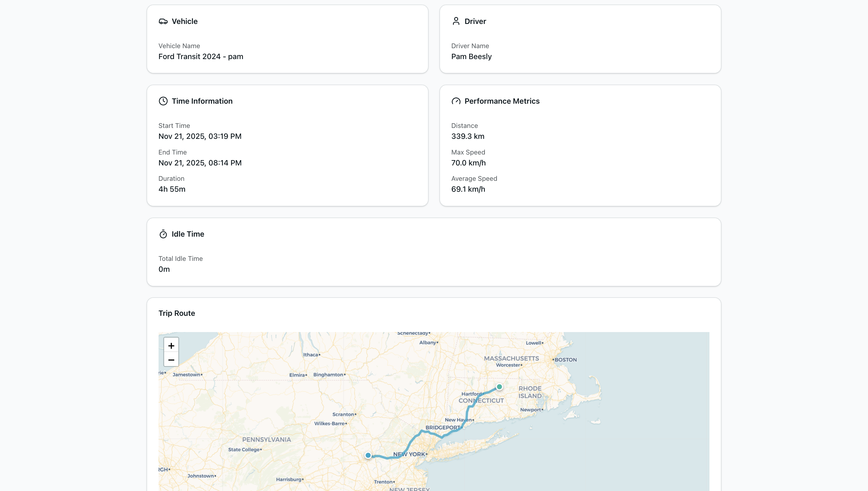Click the Total Idle Time 0m value

pos(164,269)
